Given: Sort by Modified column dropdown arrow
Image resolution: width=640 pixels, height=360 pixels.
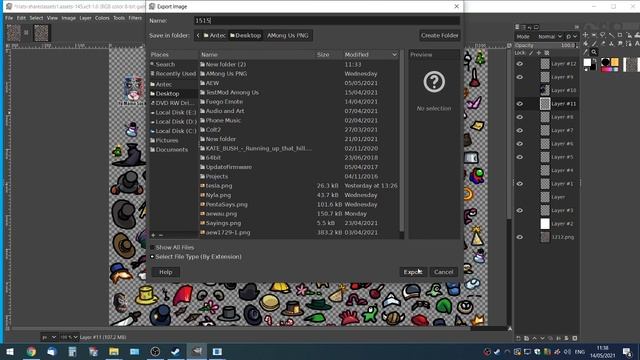Looking at the screenshot, I should coord(394,54).
